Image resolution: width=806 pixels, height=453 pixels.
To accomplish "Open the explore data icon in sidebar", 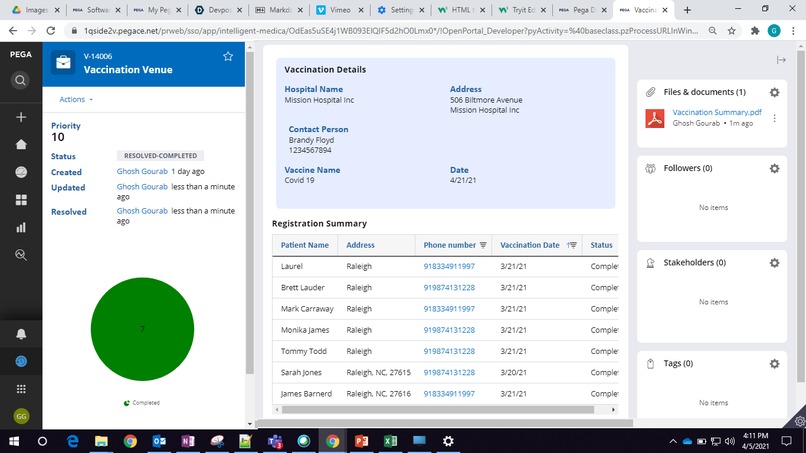I will 21,255.
